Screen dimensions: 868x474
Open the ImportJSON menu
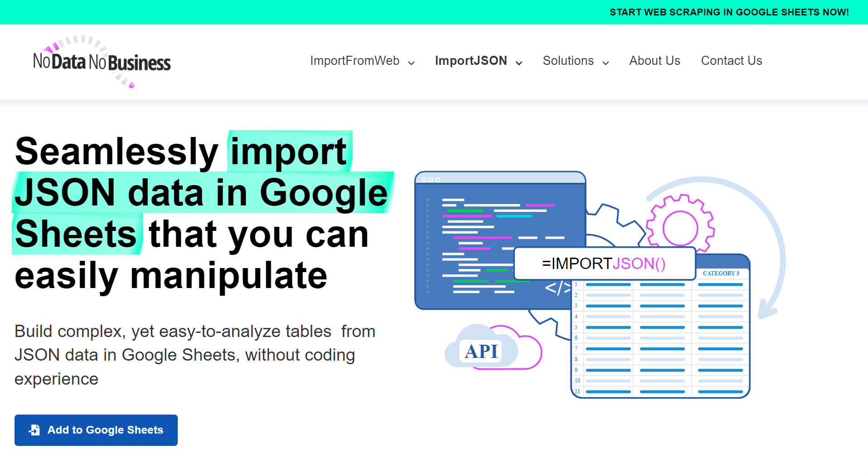click(471, 61)
